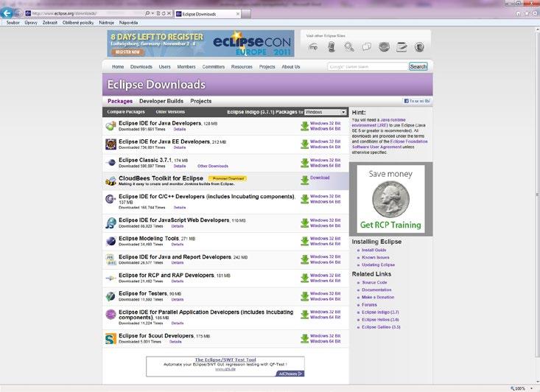540x392 pixels.
Task: Open the Zobrazit menu
Action: click(x=49, y=22)
